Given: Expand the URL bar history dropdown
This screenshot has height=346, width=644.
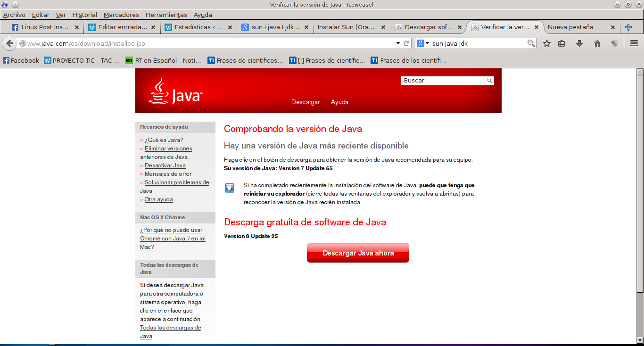Looking at the screenshot, I should [x=398, y=43].
